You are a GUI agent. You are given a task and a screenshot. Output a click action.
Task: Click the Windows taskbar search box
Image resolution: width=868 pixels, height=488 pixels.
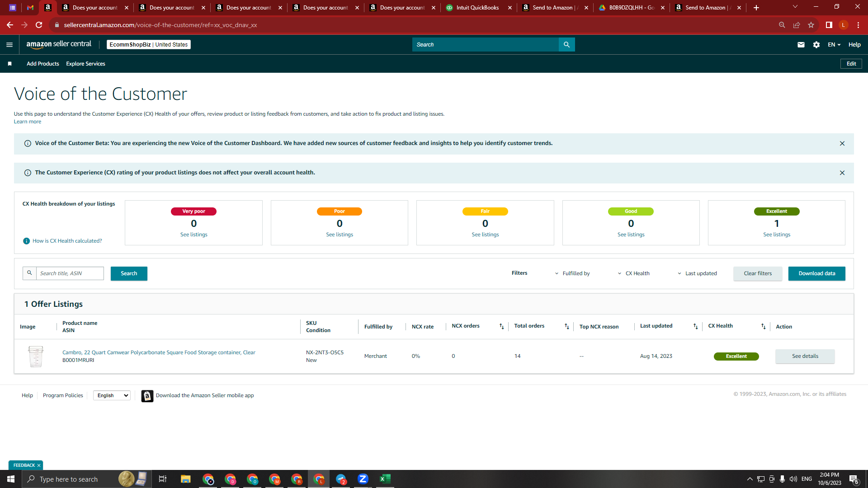tap(86, 479)
